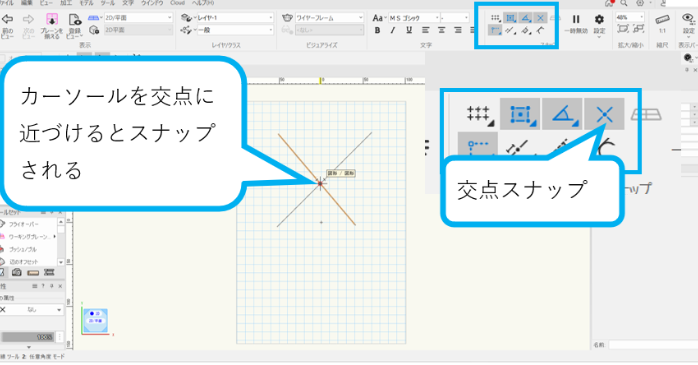Click the search magnifier in title bar
698x365 pixels.
[624, 3]
